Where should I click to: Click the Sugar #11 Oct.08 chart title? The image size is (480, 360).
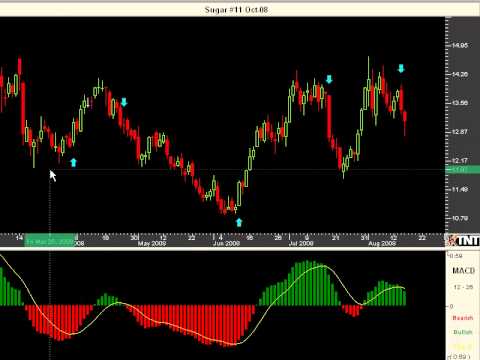coord(236,10)
